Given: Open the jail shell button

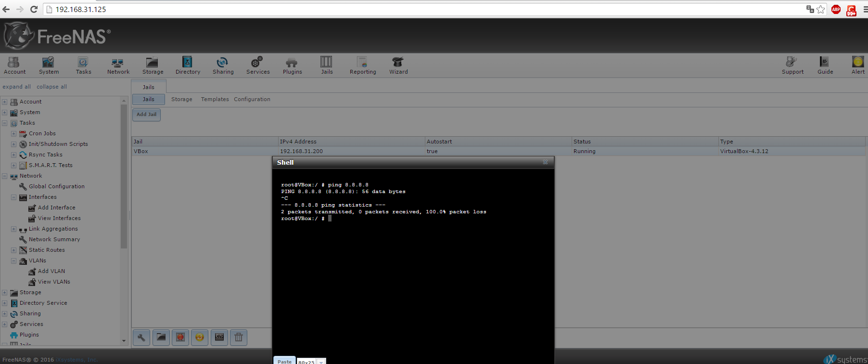Looking at the screenshot, I should point(219,338).
